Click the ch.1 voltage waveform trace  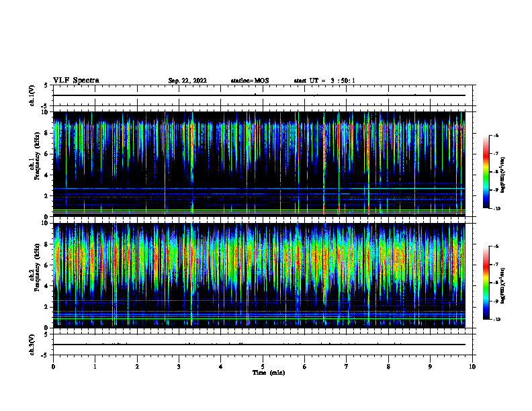coord(259,95)
